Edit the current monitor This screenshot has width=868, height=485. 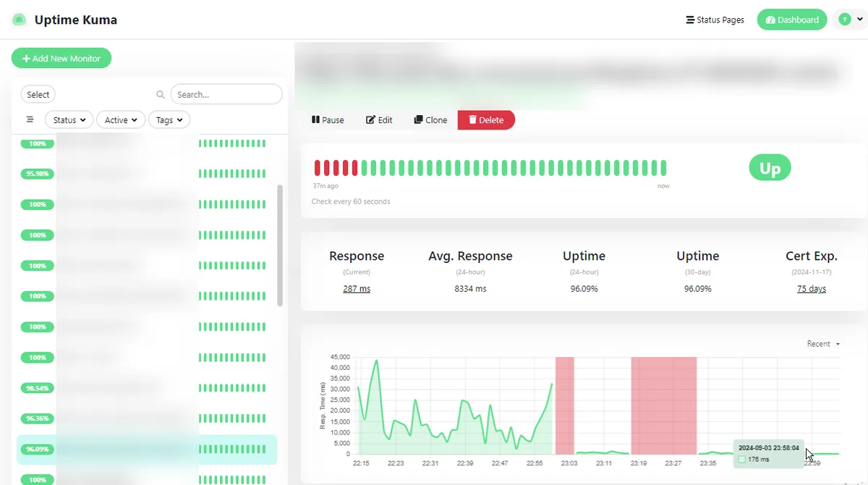coord(379,120)
